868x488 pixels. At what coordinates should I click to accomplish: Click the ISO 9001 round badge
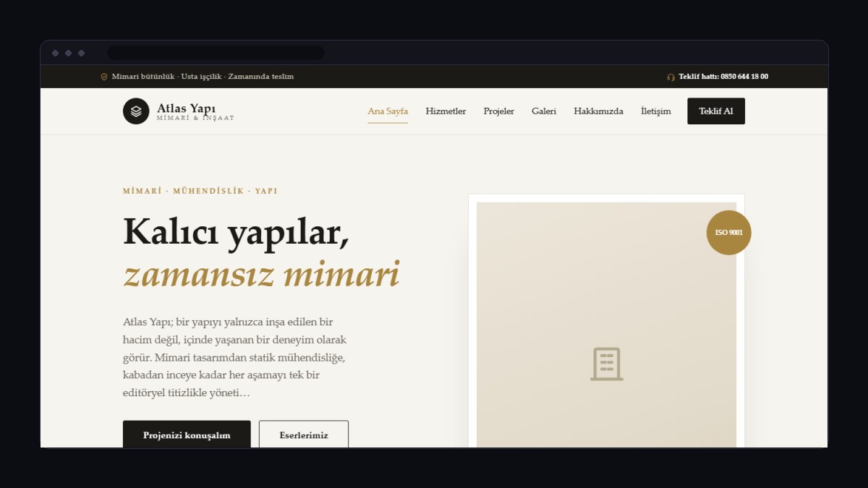point(729,233)
